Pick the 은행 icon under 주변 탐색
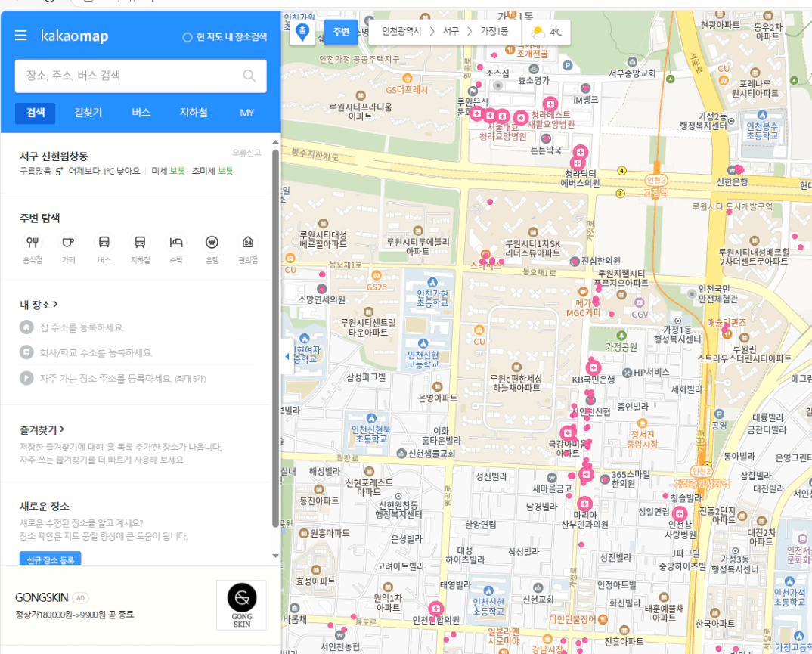812x654 pixels. tap(212, 243)
